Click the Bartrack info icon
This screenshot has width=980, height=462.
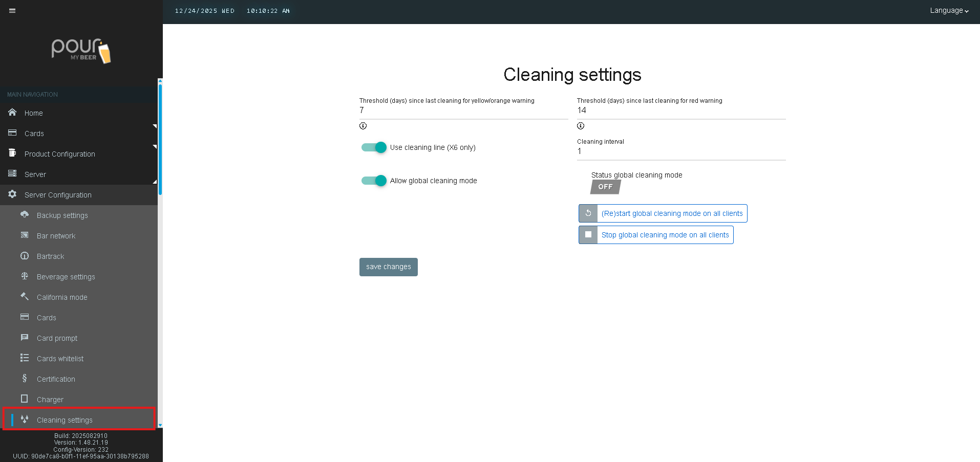(25, 256)
